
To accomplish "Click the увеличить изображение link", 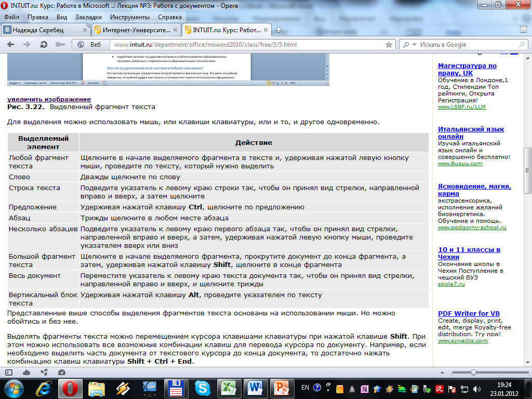I will pyautogui.click(x=49, y=99).
